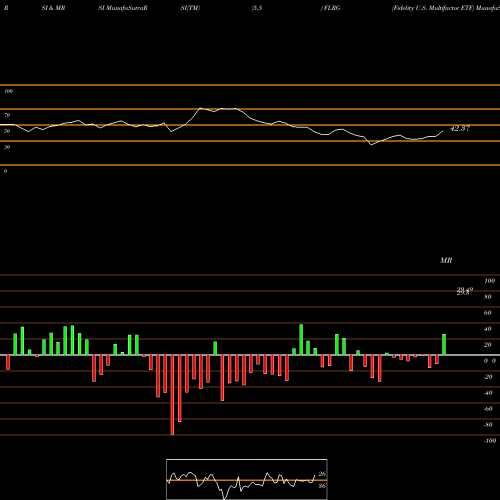Click the FLRG ticker text in header
The width and height of the screenshot is (500, 500).
click(332, 8)
